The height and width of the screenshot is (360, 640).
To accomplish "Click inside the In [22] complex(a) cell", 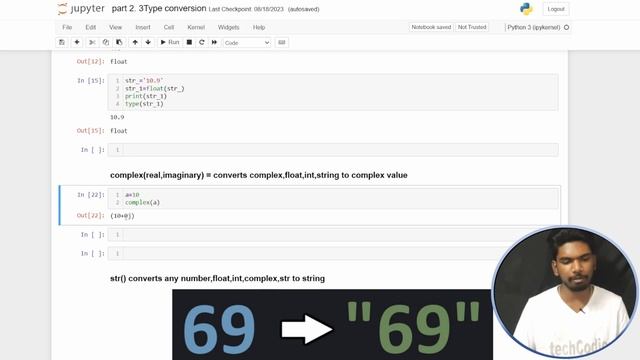I will click(333, 198).
